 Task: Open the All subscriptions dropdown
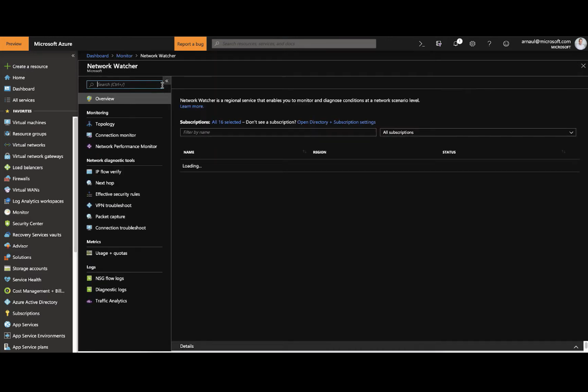pos(478,132)
